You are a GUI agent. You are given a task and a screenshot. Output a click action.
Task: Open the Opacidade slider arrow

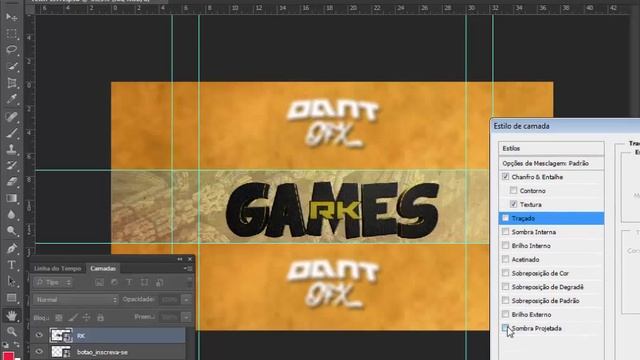[186, 300]
